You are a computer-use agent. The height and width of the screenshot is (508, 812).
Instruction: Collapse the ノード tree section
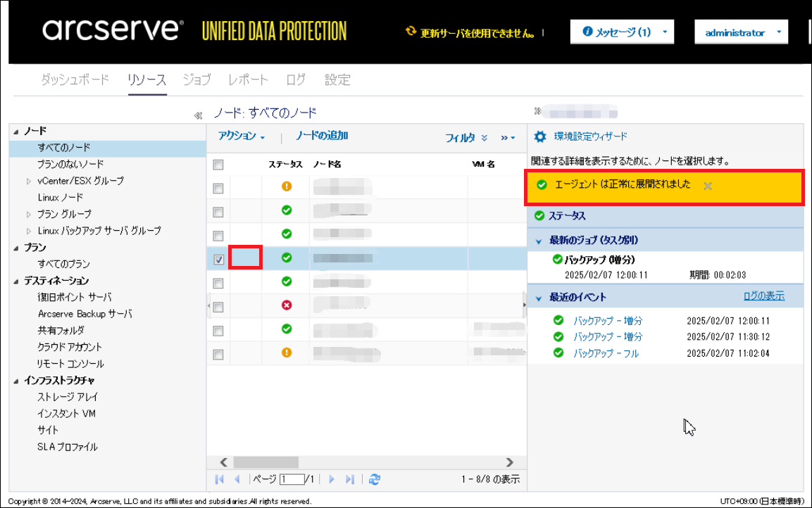(16, 132)
